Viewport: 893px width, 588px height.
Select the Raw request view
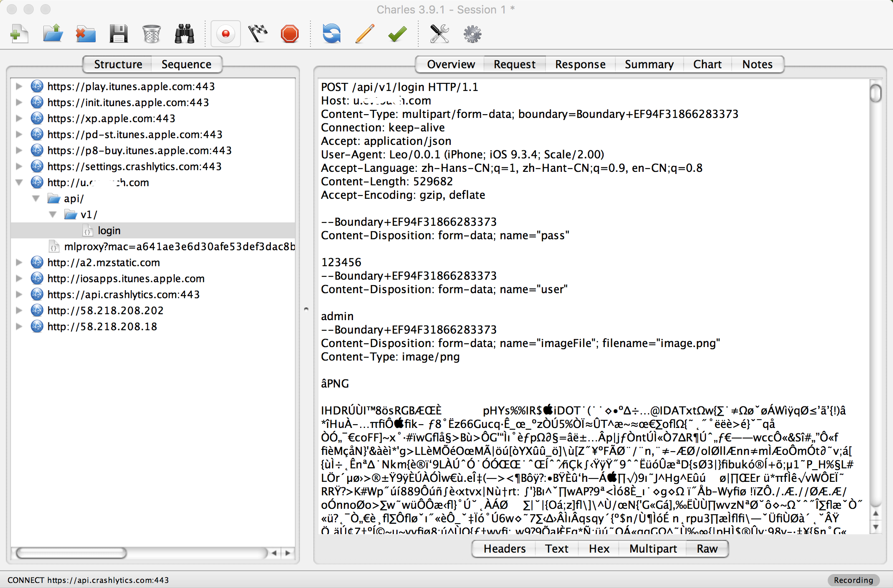[707, 549]
